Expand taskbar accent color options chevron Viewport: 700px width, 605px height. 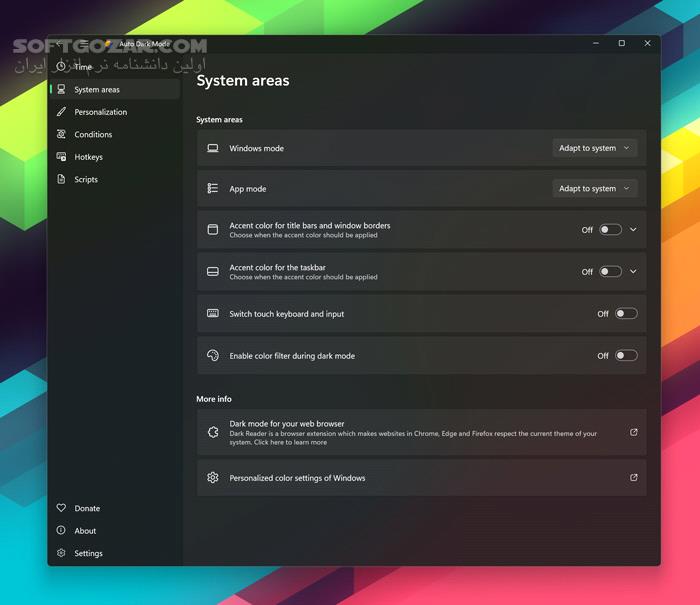pos(633,271)
